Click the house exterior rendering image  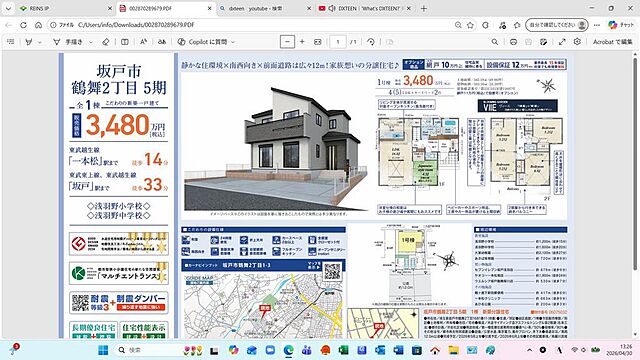click(x=276, y=148)
